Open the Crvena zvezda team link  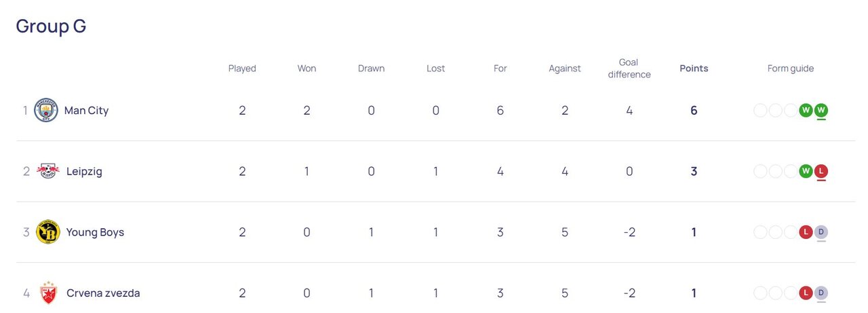click(103, 294)
